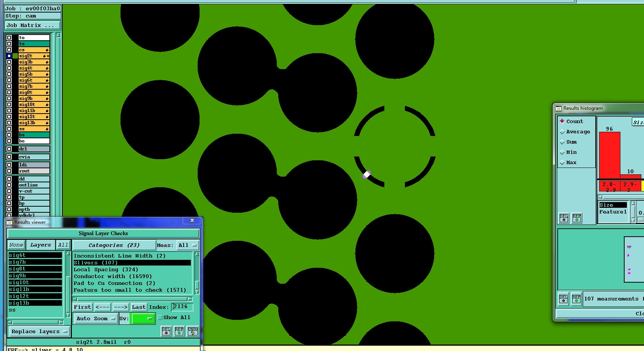Click the Index input field
Screen dimensions: 644x351
click(x=182, y=307)
